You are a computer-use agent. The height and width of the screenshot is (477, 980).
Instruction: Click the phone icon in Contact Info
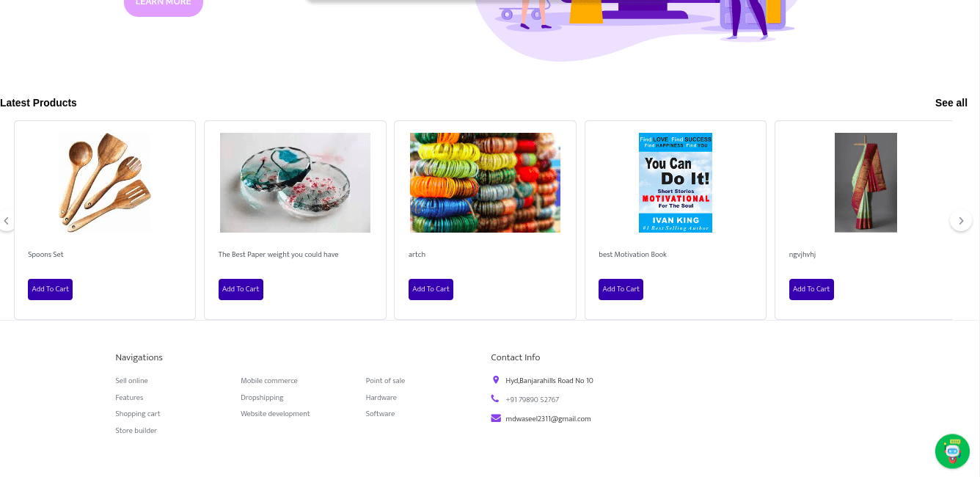point(495,398)
